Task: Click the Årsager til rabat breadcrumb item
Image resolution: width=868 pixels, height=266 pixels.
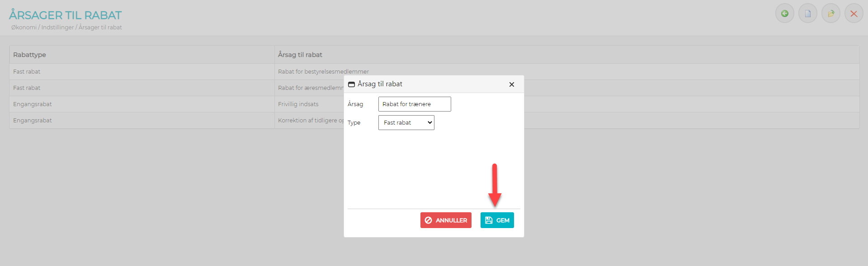Action: 100,28
